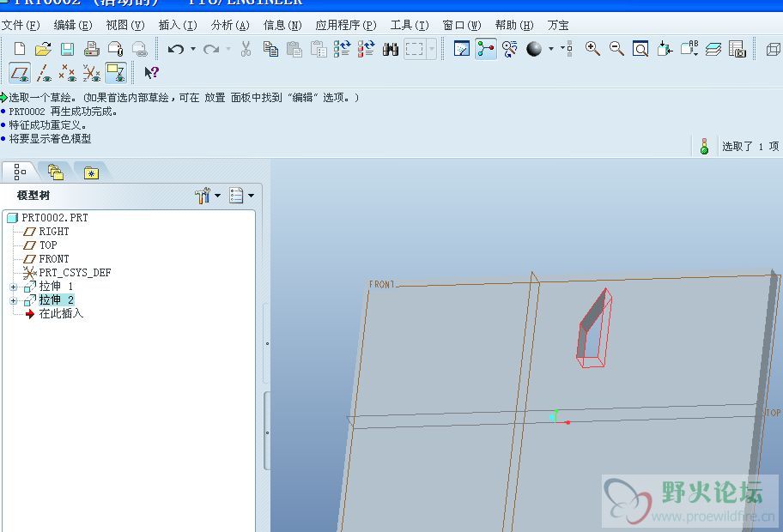Screen dimensions: 783x532
Task: Open the 应用程序(P) menu
Action: click(345, 25)
